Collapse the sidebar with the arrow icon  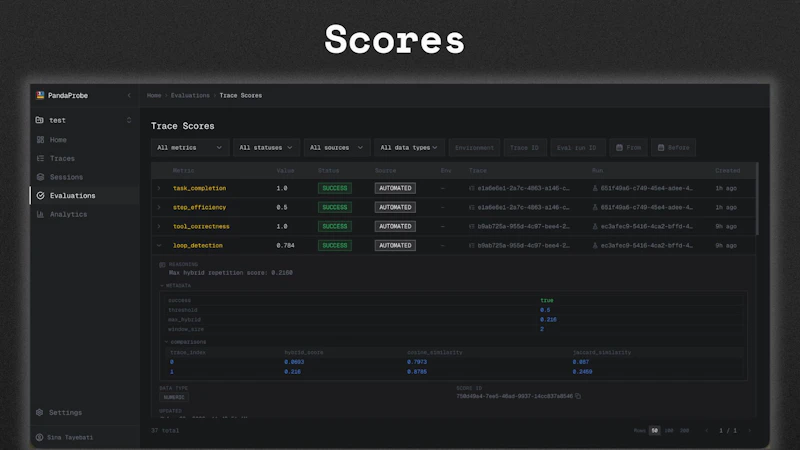pos(129,95)
